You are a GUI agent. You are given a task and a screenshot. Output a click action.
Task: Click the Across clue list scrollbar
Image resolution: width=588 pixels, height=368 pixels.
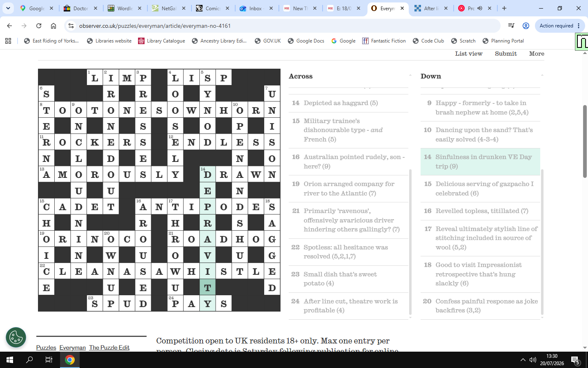click(410, 241)
